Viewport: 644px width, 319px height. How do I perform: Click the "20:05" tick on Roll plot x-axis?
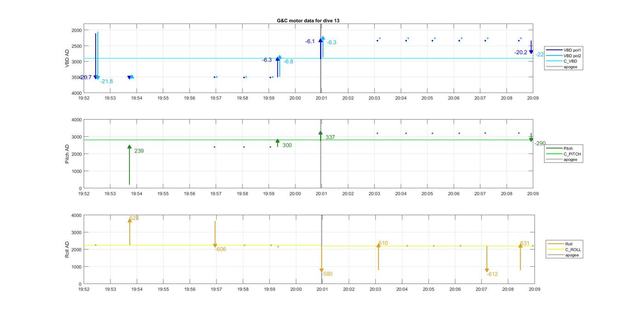click(429, 290)
